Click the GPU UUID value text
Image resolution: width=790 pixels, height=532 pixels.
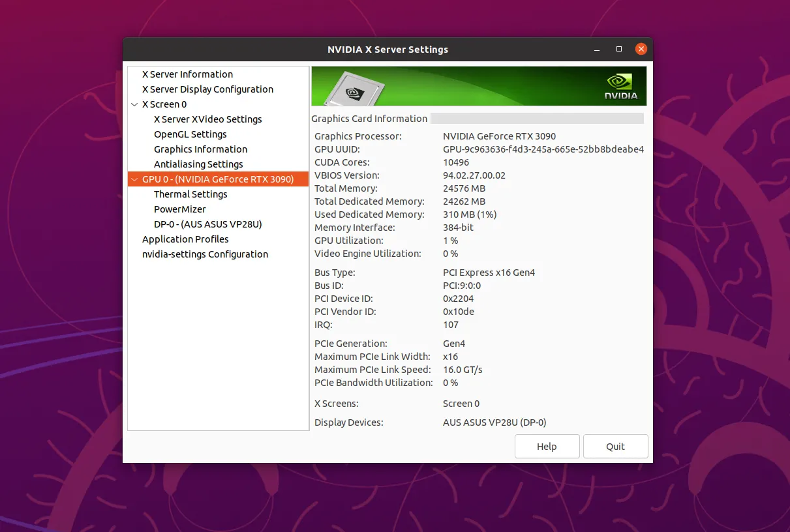pos(543,149)
